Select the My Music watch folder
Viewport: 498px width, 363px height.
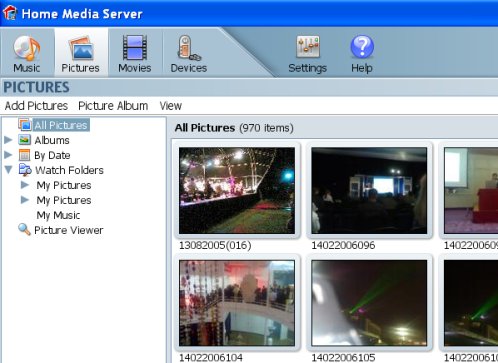coord(58,215)
